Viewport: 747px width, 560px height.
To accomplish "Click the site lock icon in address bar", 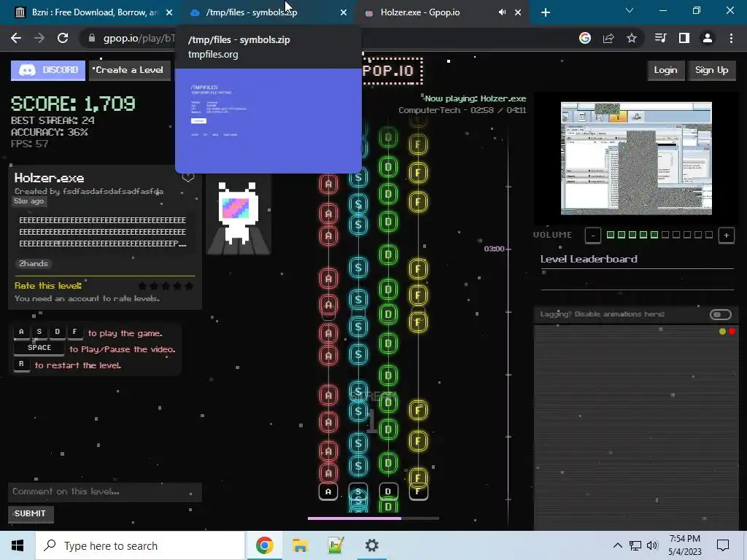I will [92, 39].
